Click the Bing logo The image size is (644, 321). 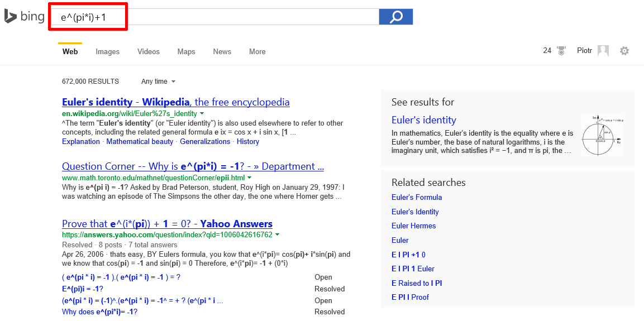click(x=24, y=16)
